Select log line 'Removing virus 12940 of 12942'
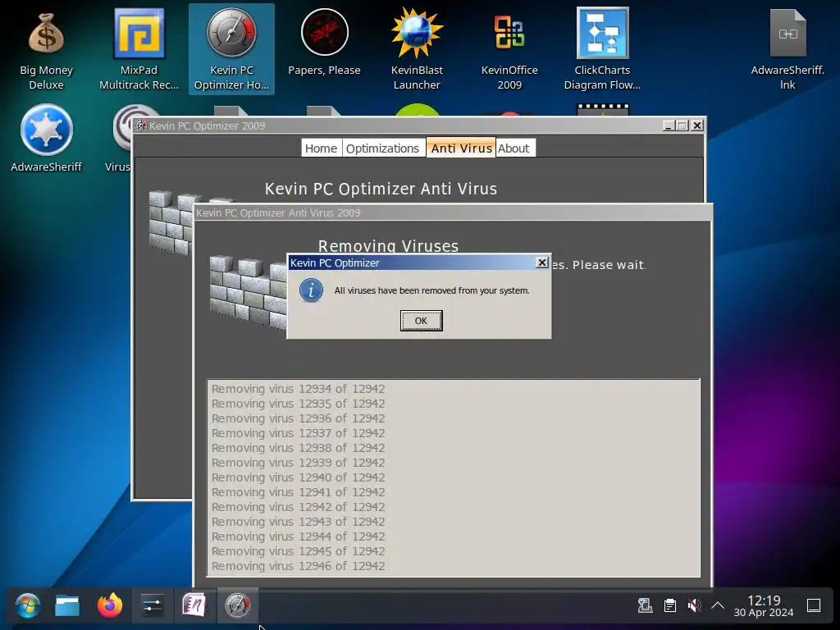Viewport: 840px width, 630px height. point(299,477)
